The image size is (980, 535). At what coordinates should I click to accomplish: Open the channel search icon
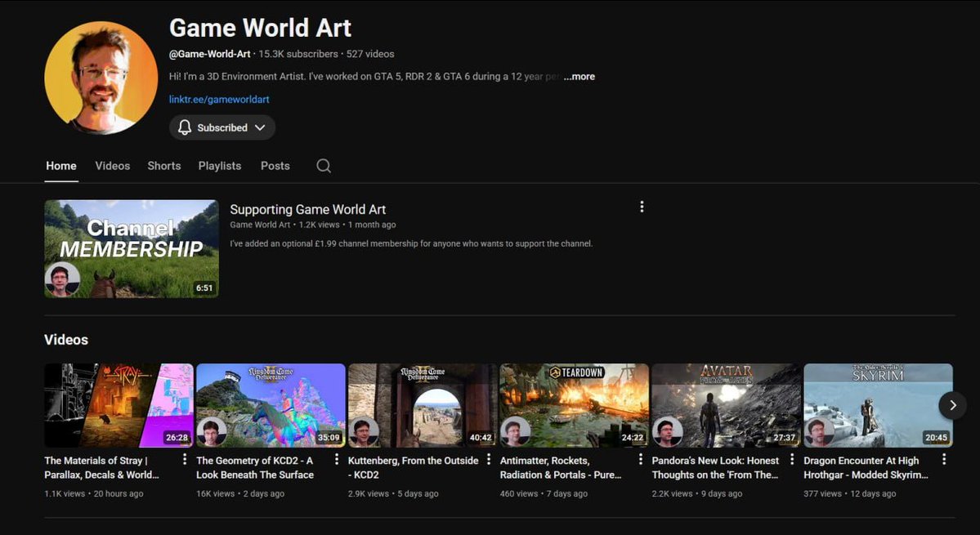(x=323, y=166)
